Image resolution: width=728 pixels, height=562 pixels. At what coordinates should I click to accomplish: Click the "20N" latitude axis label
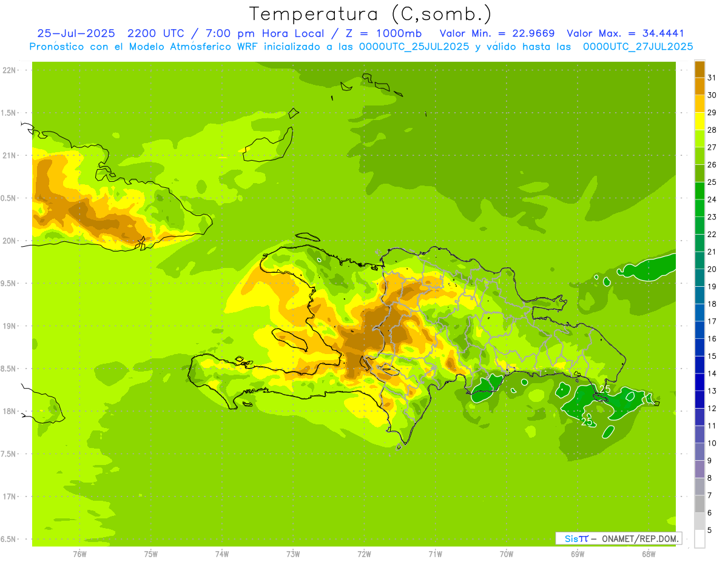click(x=9, y=241)
